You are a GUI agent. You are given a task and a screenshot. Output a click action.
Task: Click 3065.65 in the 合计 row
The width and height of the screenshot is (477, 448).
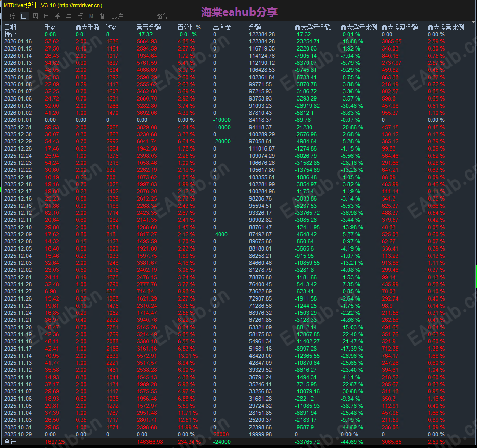pyautogui.click(x=392, y=442)
